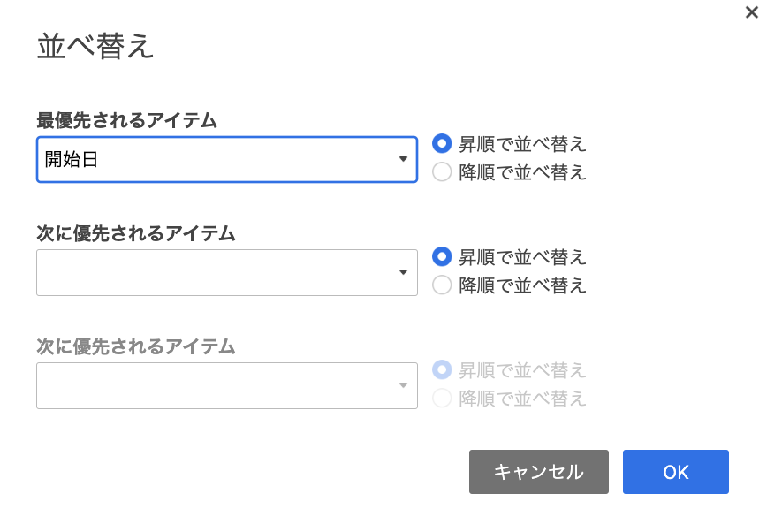Click 降順で並べ替え label text beside 開始日
The width and height of the screenshot is (767, 532).
[522, 172]
